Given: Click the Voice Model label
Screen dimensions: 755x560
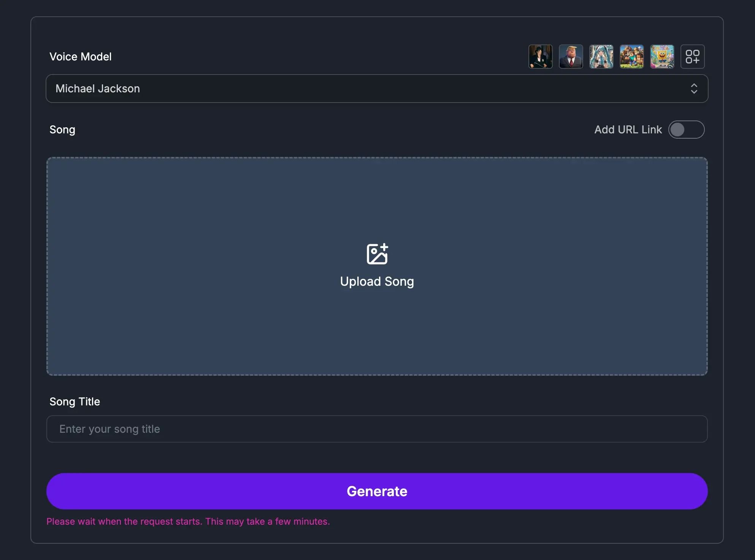Looking at the screenshot, I should point(81,57).
